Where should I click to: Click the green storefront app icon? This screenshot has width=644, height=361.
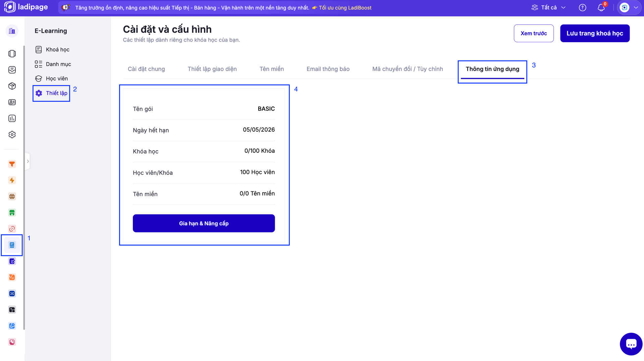pos(12,213)
